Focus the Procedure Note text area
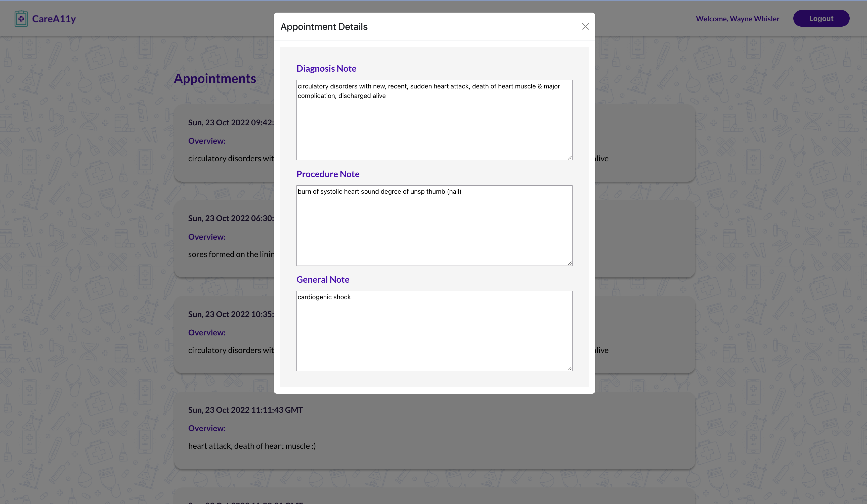 tap(434, 225)
